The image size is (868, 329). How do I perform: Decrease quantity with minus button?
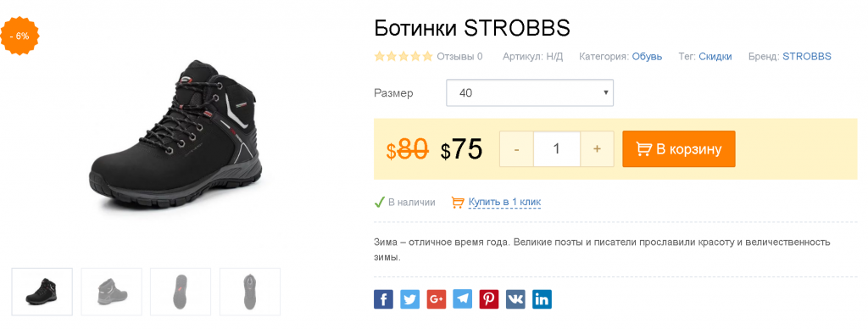516,149
